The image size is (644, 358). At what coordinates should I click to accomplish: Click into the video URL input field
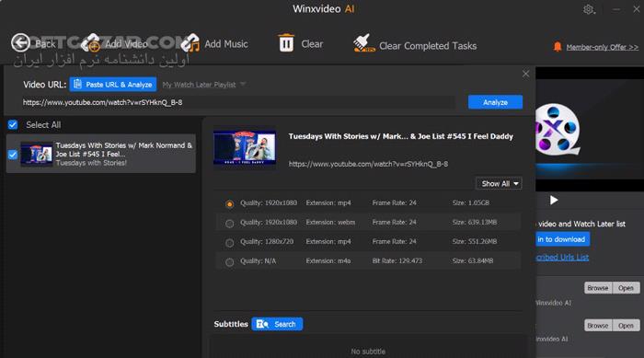[238, 102]
